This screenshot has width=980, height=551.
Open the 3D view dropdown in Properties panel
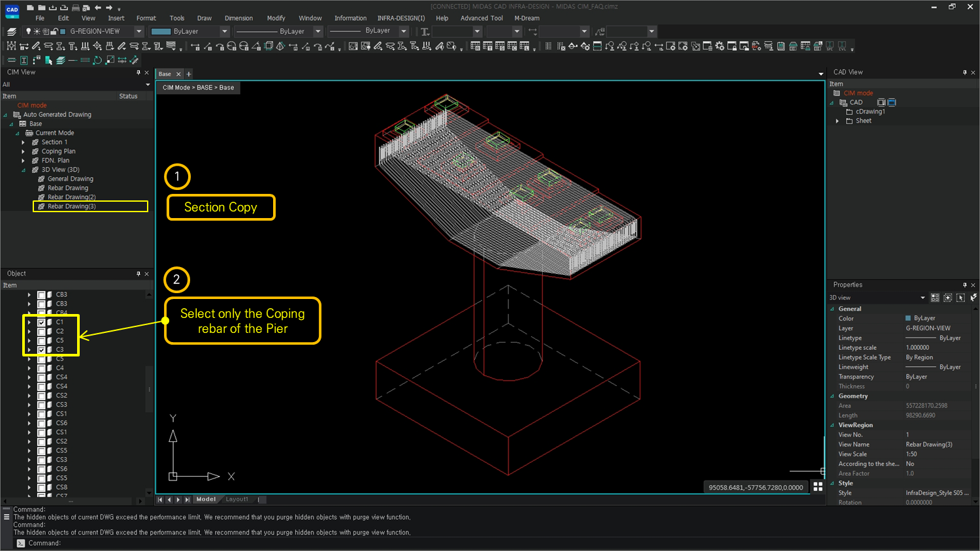point(923,297)
